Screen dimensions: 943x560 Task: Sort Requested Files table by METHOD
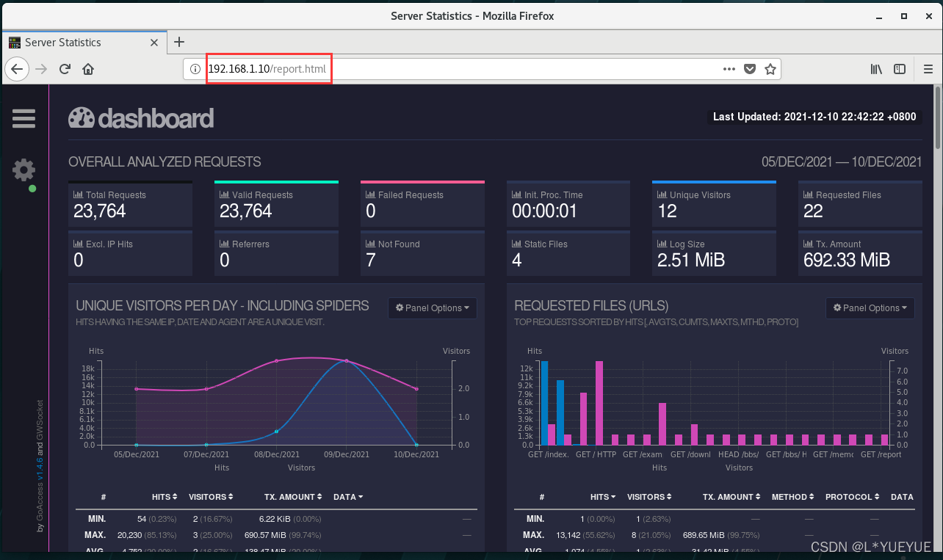793,497
